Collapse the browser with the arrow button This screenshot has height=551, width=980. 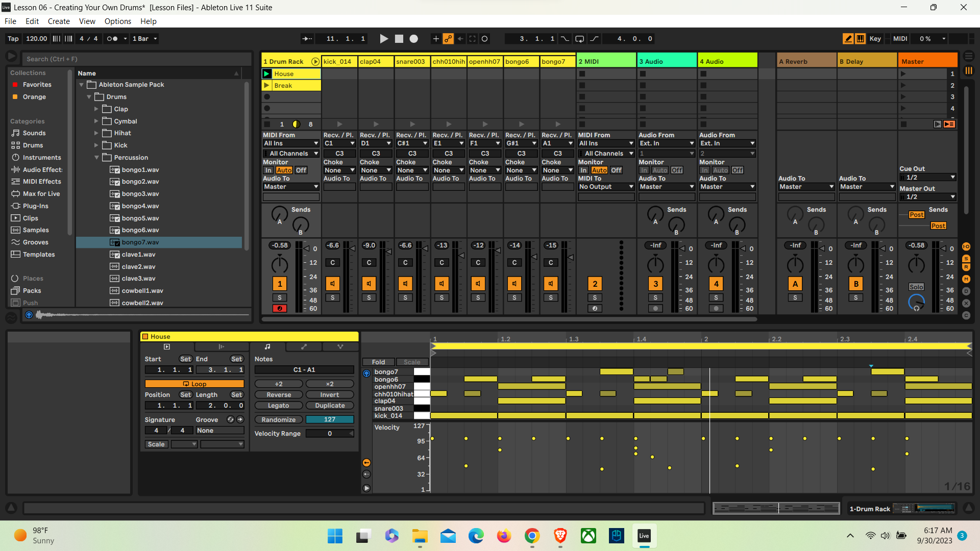(x=11, y=57)
